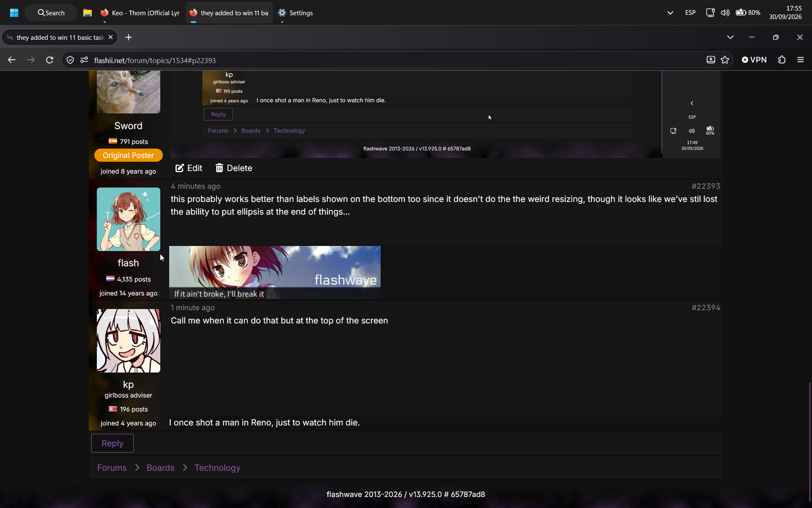Close the 'they added to win 11' tab
812x508 pixels.
pyautogui.click(x=110, y=37)
